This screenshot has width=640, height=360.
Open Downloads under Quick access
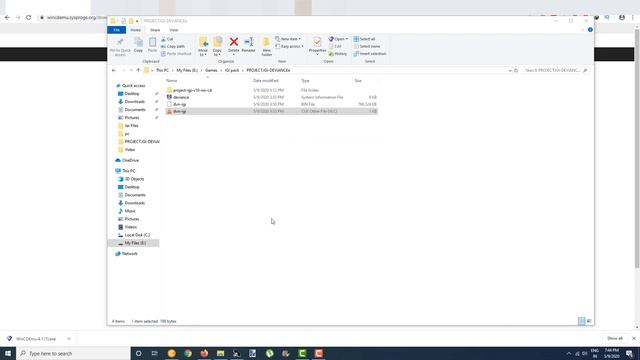click(x=134, y=102)
